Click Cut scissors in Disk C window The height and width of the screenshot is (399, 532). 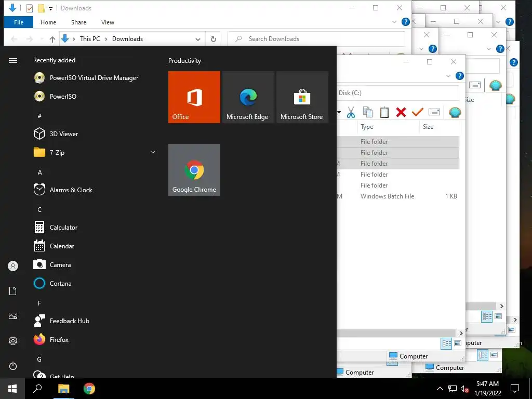(x=351, y=112)
